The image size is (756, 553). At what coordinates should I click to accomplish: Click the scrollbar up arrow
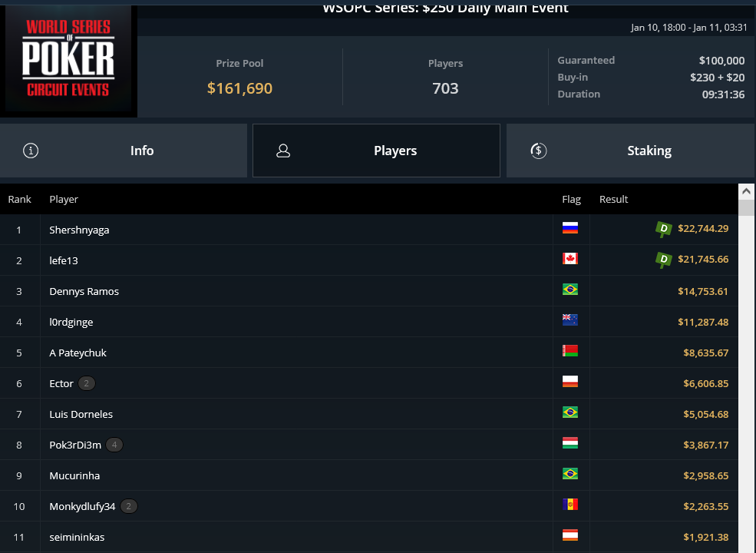[x=746, y=191]
